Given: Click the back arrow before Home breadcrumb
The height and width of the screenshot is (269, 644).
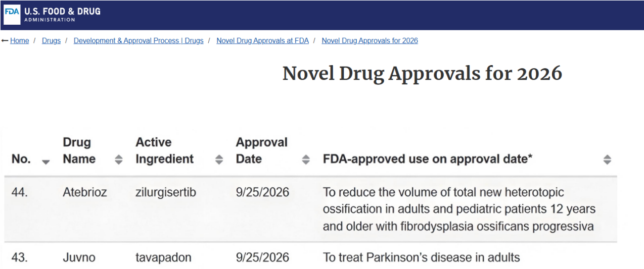Looking at the screenshot, I should point(5,40).
